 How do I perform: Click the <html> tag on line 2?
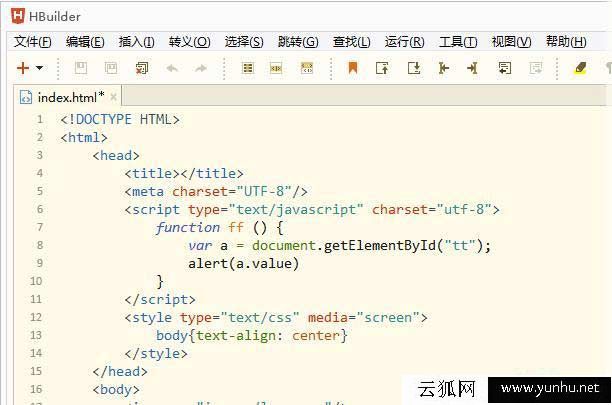(x=84, y=137)
